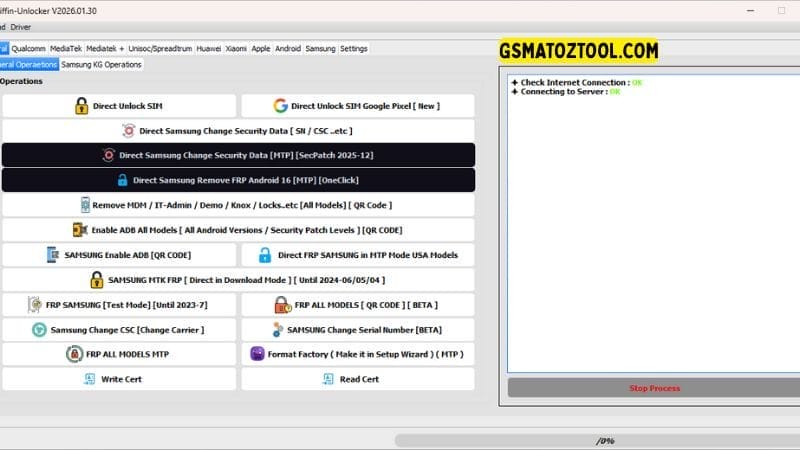Minimize the Unlocker window
Screen dimensions: 800x450
tap(751, 10)
